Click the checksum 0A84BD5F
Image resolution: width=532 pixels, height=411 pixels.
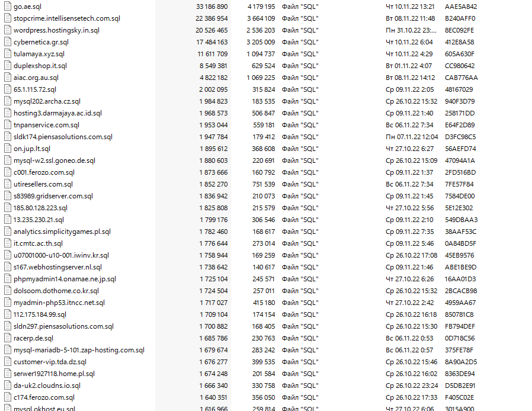click(x=460, y=243)
